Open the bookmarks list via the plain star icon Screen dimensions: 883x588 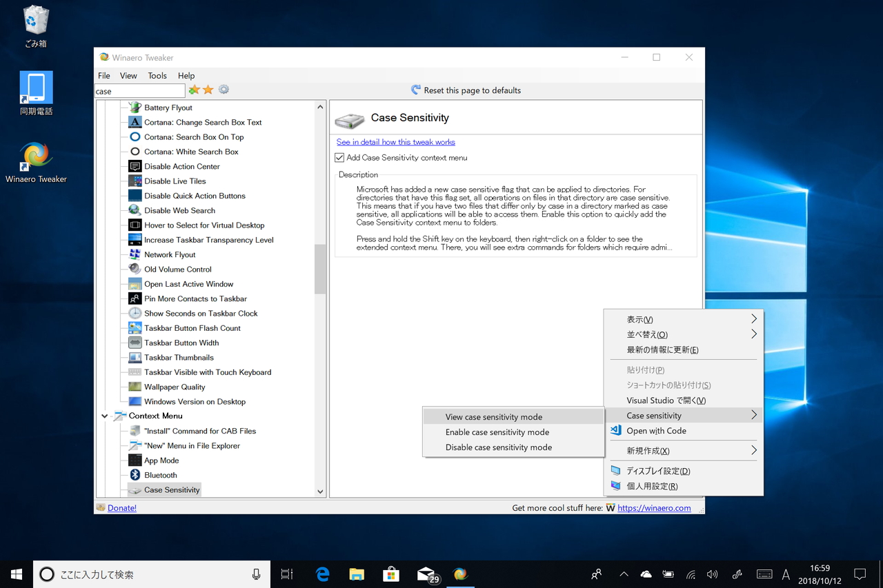point(208,90)
